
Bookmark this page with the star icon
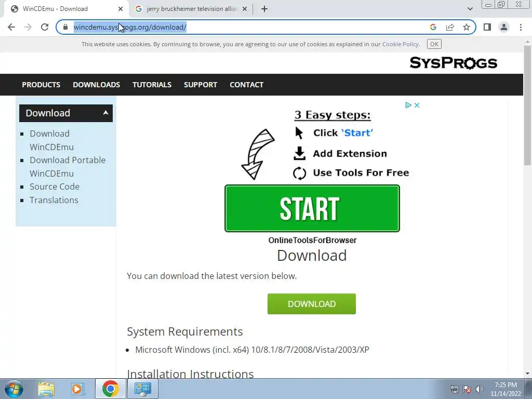467,27
